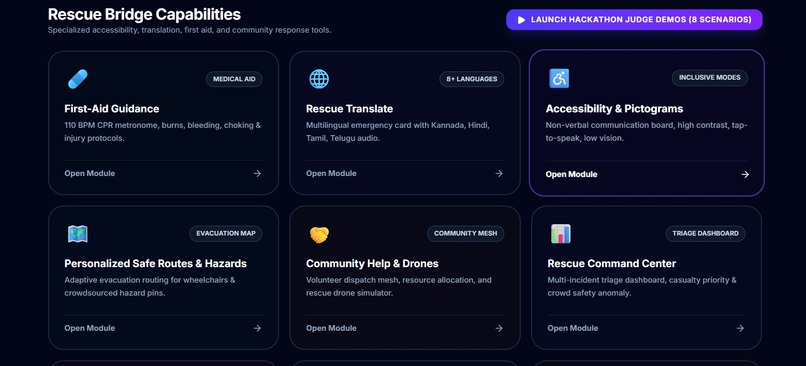Screen dimensions: 806x366
Task: Select the Community Help & Drones title
Action: click(x=372, y=263)
